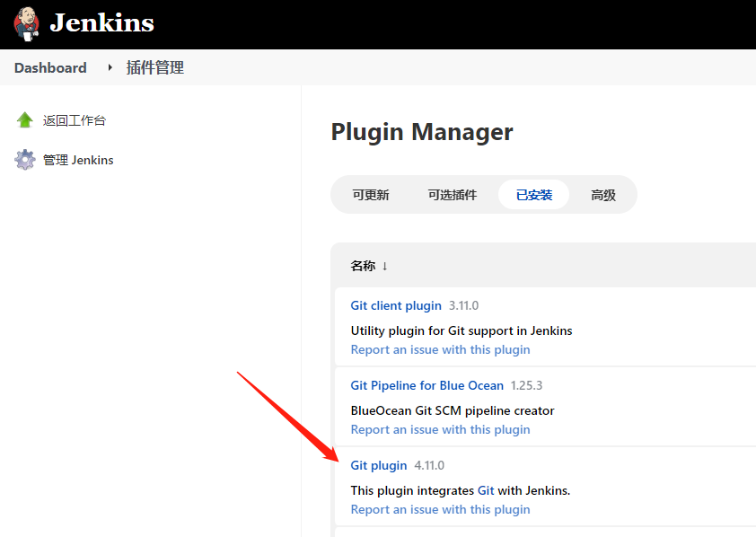The image size is (756, 537).
Task: Open the Dashboard breadcrumb link
Action: coord(50,68)
